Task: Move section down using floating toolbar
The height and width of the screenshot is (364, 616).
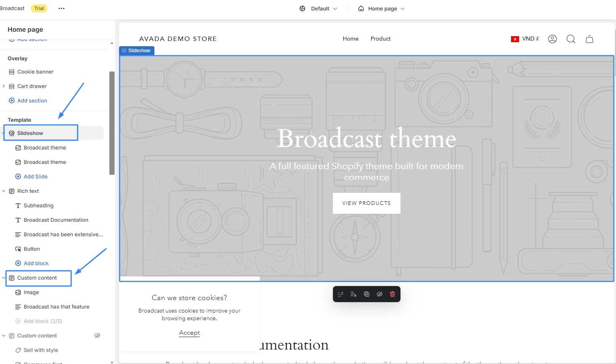Action: [353, 294]
